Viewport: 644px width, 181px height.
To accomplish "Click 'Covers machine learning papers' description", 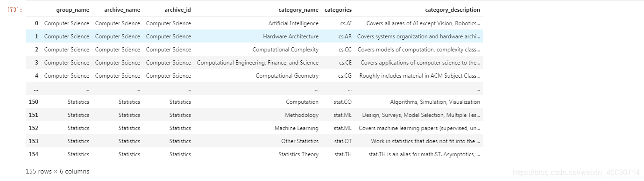I will [419, 128].
